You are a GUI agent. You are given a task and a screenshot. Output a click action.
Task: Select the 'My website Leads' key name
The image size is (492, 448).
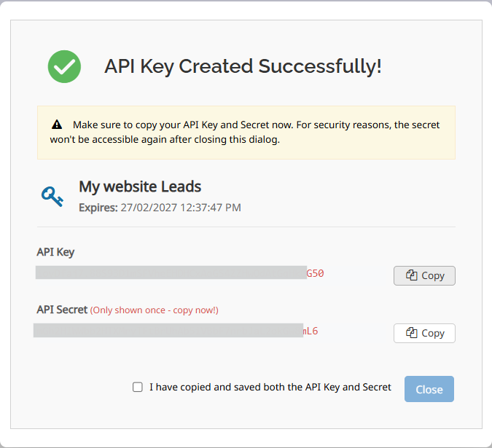[140, 186]
